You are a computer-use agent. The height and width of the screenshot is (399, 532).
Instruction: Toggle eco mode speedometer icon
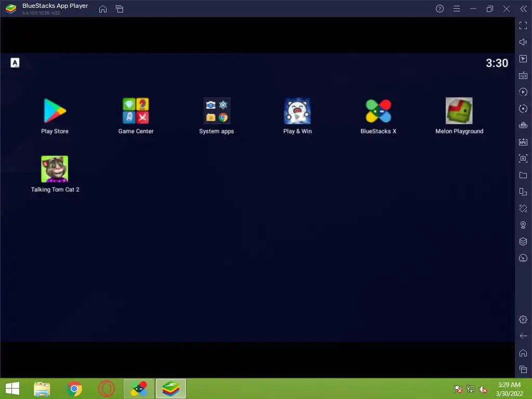tap(523, 258)
